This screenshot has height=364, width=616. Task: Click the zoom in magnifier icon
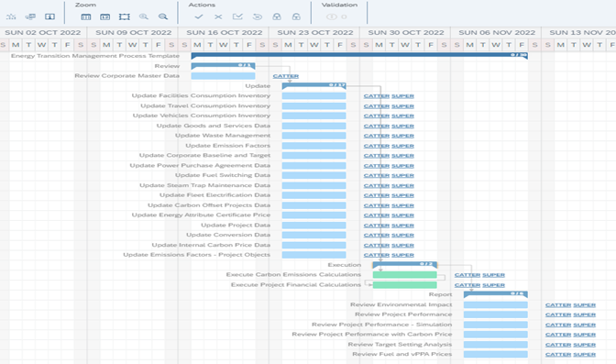[x=144, y=17]
